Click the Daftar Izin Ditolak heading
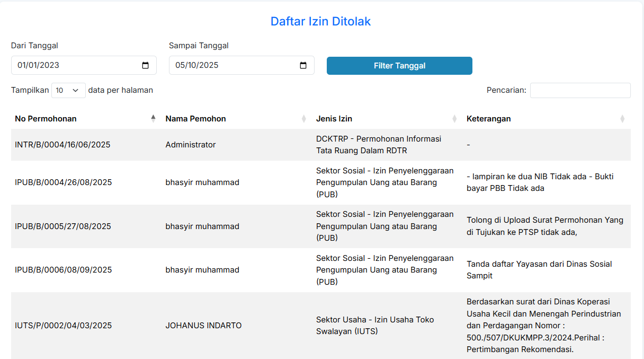The width and height of the screenshot is (644, 359). pyautogui.click(x=320, y=21)
